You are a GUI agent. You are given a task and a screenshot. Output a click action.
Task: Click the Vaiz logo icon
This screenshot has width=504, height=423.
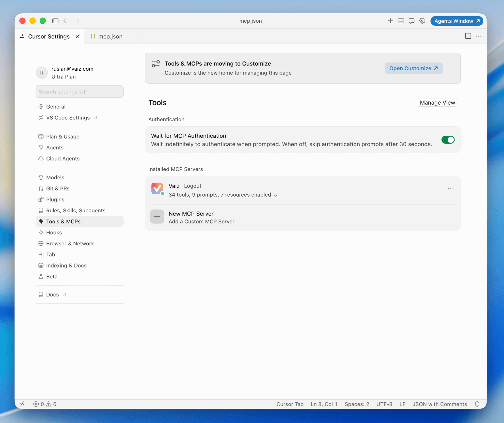click(x=157, y=188)
